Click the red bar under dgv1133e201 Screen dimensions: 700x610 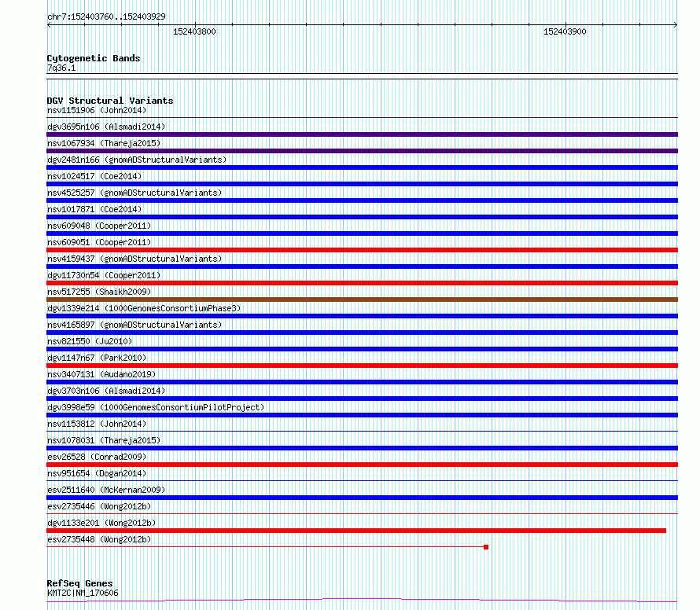pos(356,531)
